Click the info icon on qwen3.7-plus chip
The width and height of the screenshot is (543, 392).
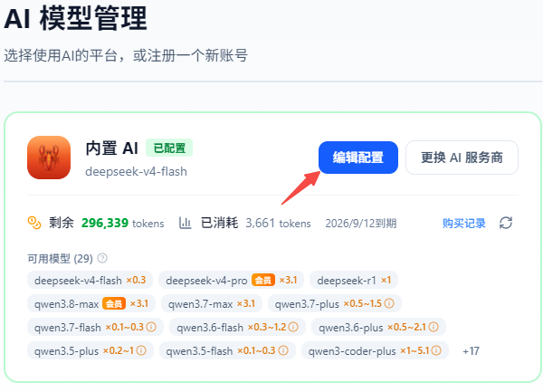(x=389, y=303)
